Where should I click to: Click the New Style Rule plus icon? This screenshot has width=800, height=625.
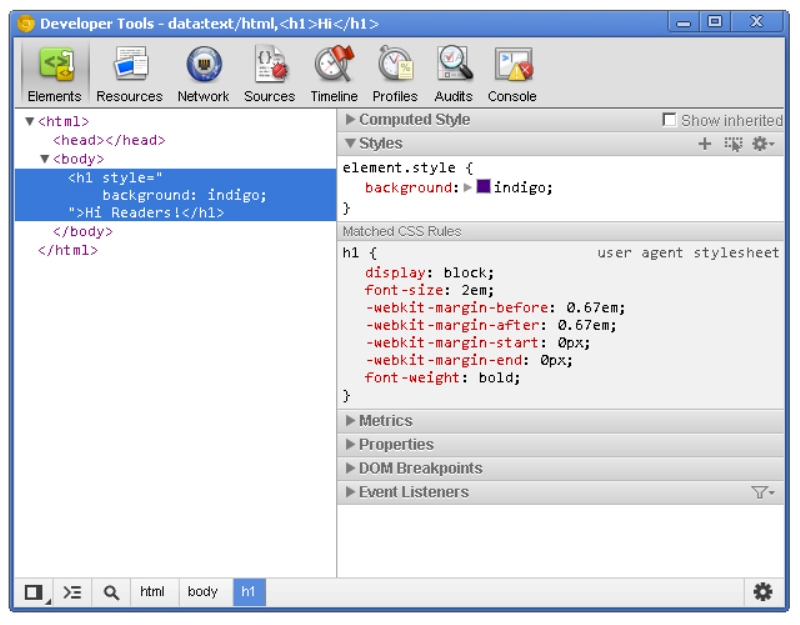tap(704, 144)
